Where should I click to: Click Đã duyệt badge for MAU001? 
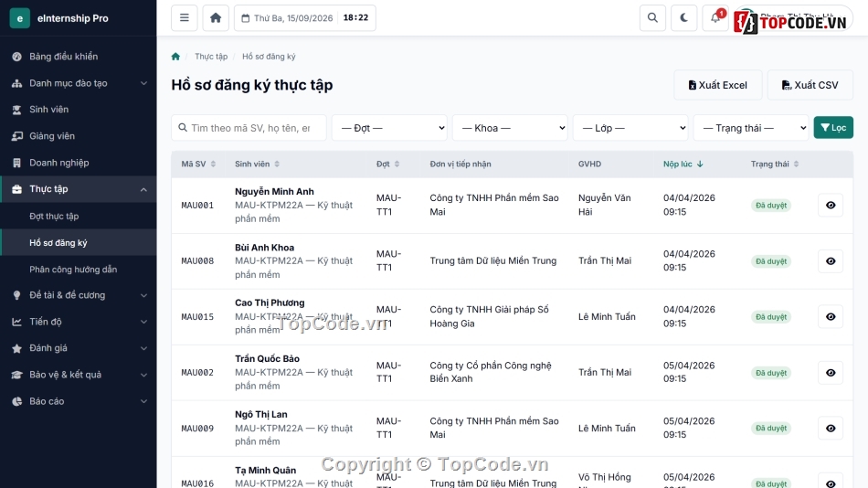tap(771, 206)
